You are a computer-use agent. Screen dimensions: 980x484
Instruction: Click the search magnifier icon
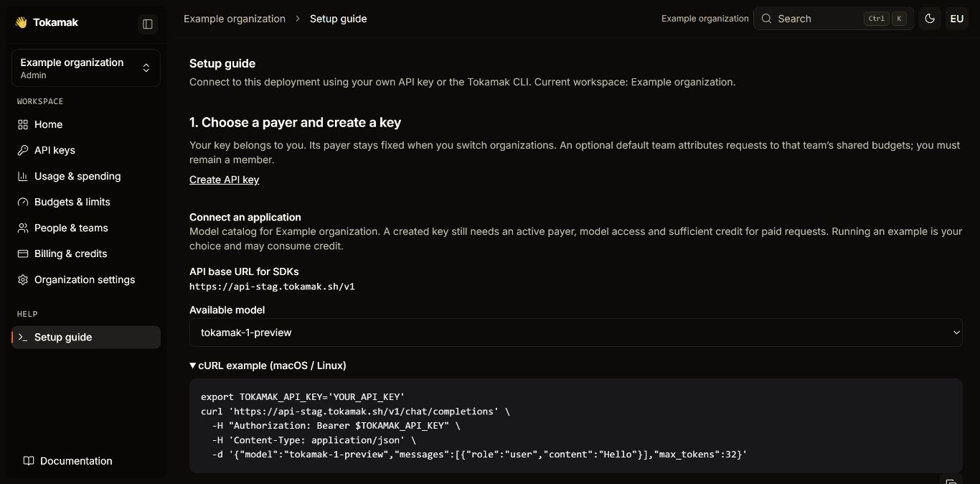(767, 19)
